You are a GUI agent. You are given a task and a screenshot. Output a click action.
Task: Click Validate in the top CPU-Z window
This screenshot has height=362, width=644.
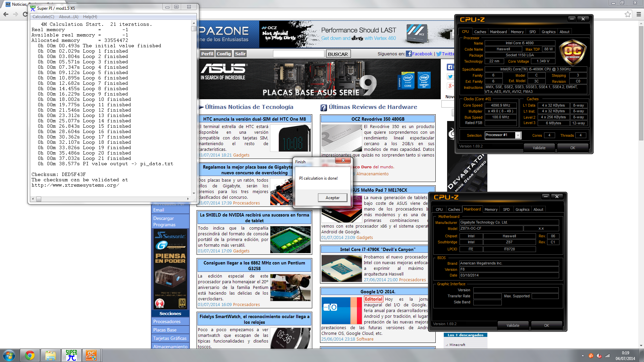(539, 148)
